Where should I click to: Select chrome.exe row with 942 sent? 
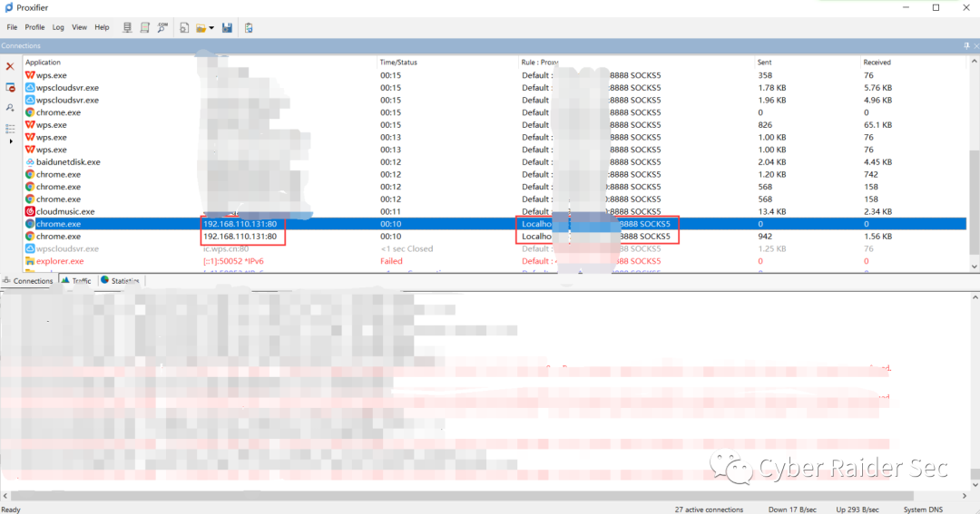(x=495, y=236)
